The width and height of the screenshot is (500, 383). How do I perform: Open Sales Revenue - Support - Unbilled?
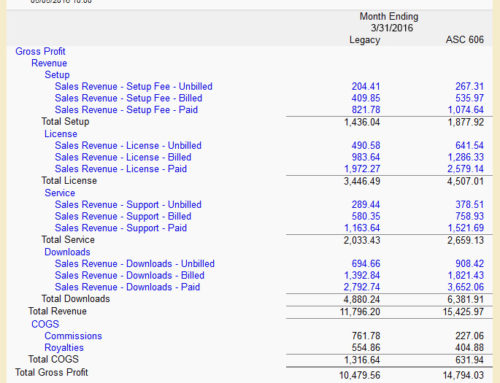(128, 204)
